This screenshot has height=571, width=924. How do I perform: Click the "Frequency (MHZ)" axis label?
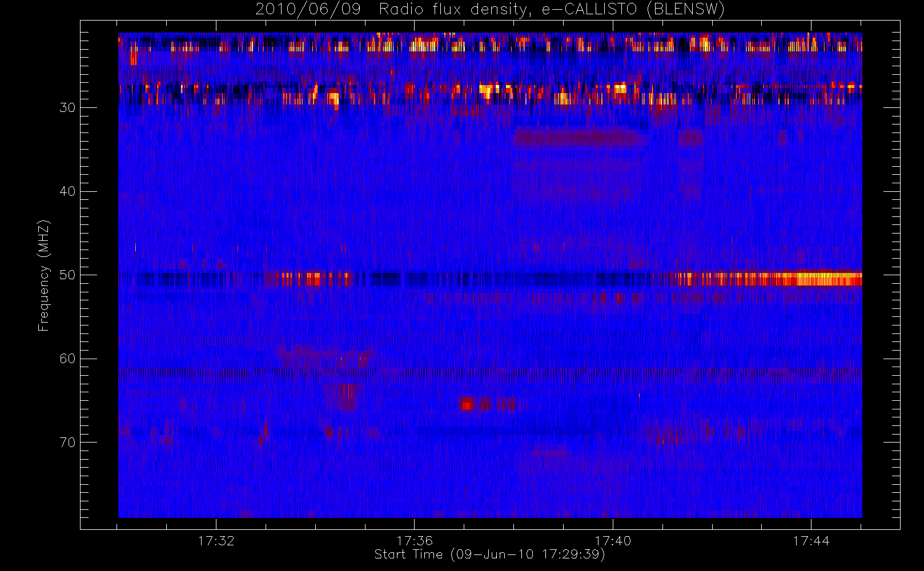coord(44,275)
